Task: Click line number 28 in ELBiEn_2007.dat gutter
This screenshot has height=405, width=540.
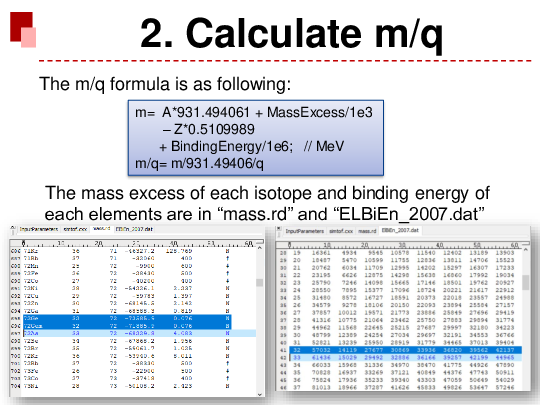Action: point(283,253)
